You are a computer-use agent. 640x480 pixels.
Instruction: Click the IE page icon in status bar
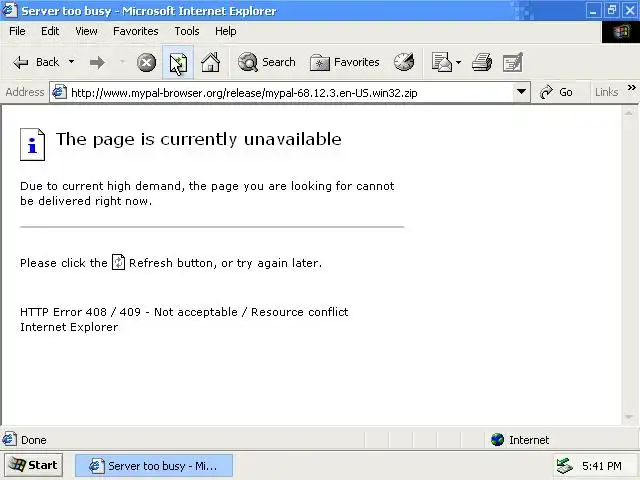(x=9, y=440)
